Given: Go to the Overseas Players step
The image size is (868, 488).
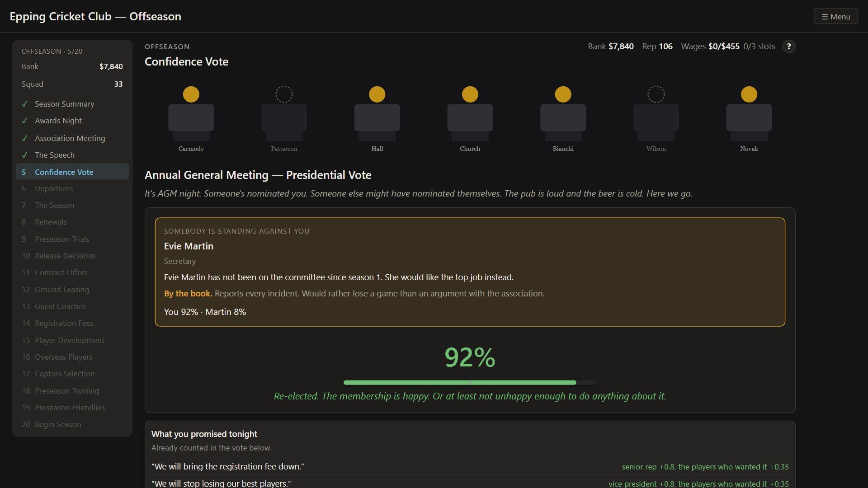Looking at the screenshot, I should tap(72, 357).
